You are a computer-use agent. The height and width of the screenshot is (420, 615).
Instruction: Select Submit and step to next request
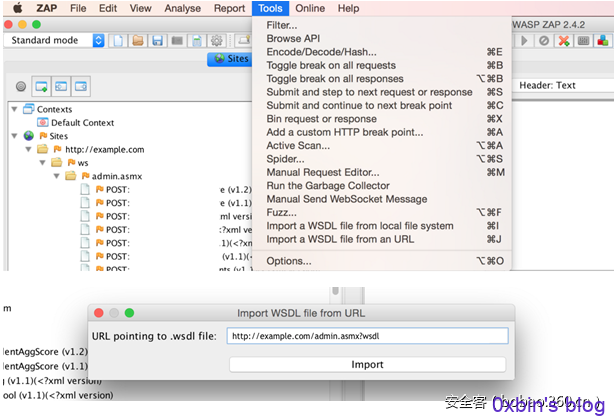coord(382,92)
